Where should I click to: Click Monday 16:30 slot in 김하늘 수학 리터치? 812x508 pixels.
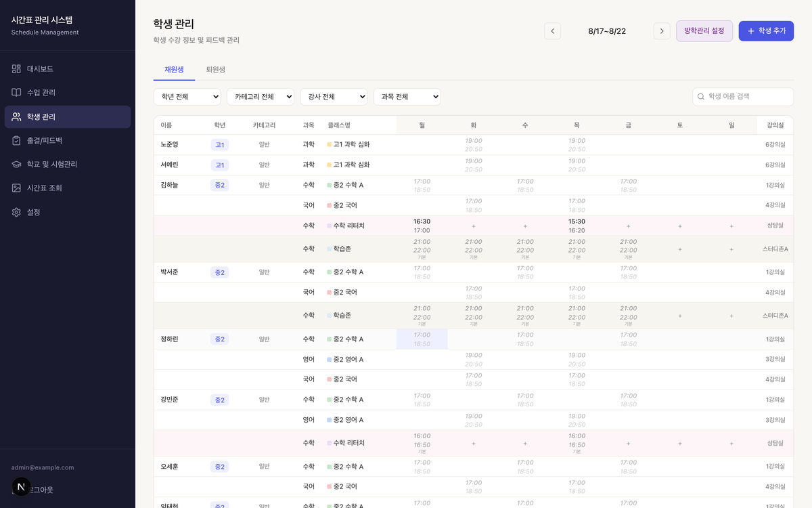point(422,226)
